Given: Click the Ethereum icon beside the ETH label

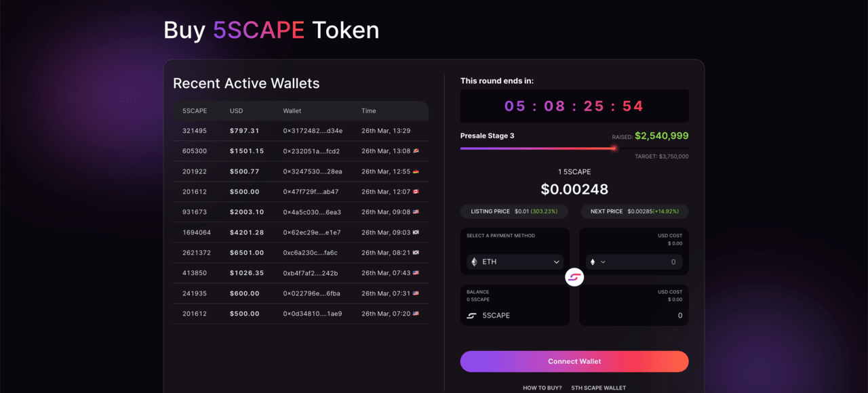Looking at the screenshot, I should (x=473, y=262).
